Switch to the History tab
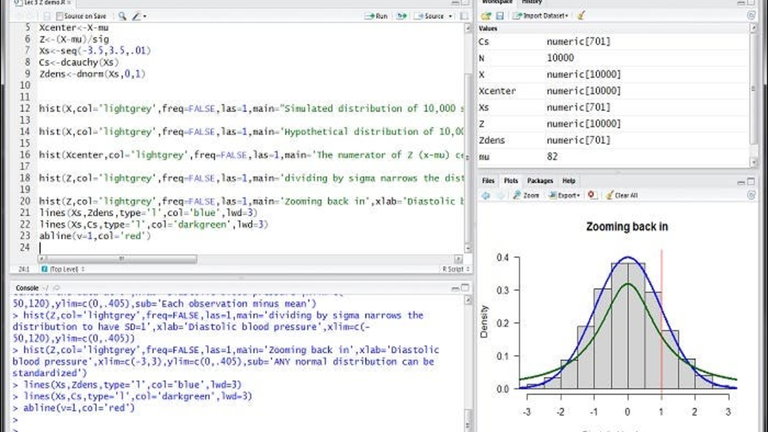Image resolution: width=768 pixels, height=432 pixels. pyautogui.click(x=532, y=2)
